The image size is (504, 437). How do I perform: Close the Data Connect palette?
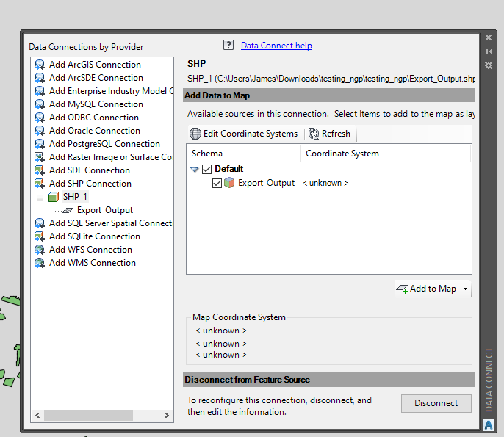tap(489, 37)
